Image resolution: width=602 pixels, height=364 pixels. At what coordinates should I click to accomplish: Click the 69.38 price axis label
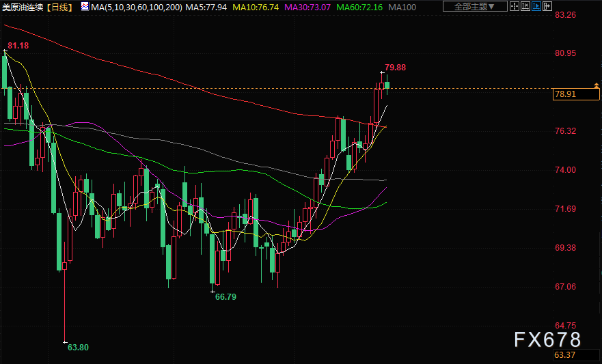pyautogui.click(x=566, y=248)
